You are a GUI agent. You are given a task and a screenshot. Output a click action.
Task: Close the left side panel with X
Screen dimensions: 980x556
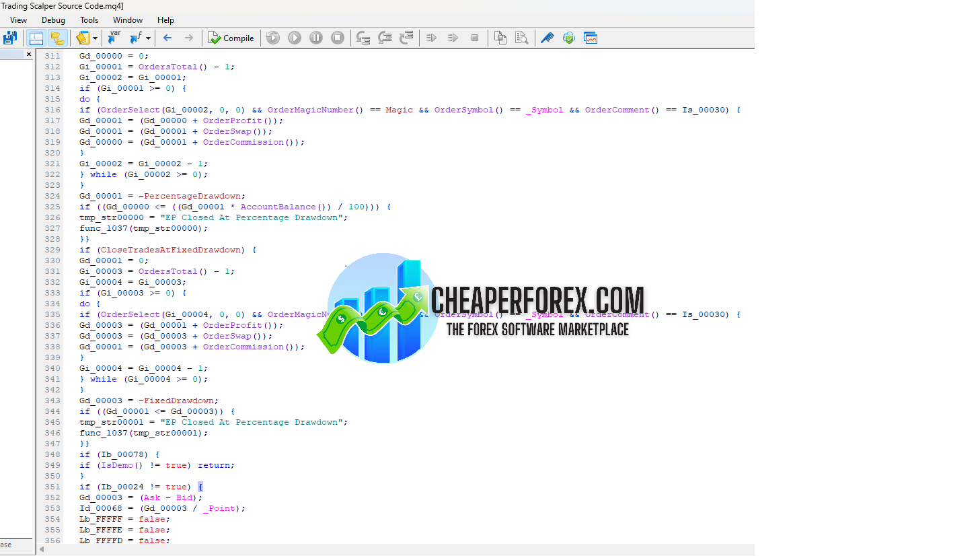28,54
